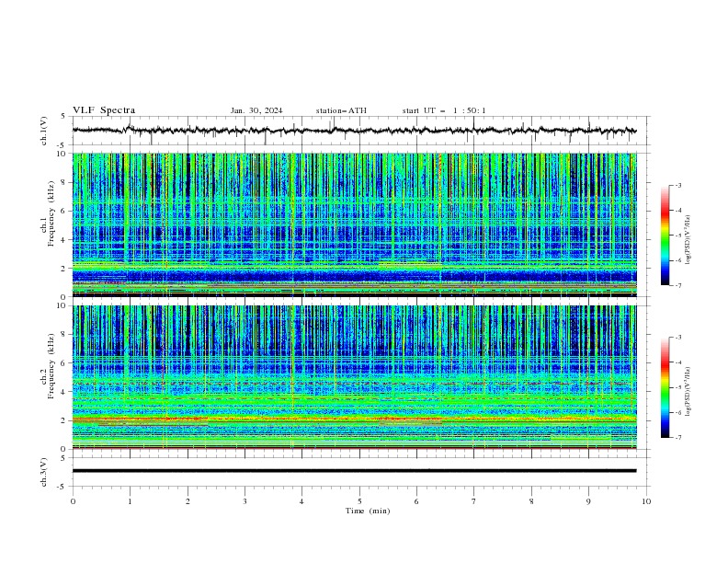Click the "-4" tick on ch.2 colorbar
The height and width of the screenshot is (563, 728).
click(677, 362)
